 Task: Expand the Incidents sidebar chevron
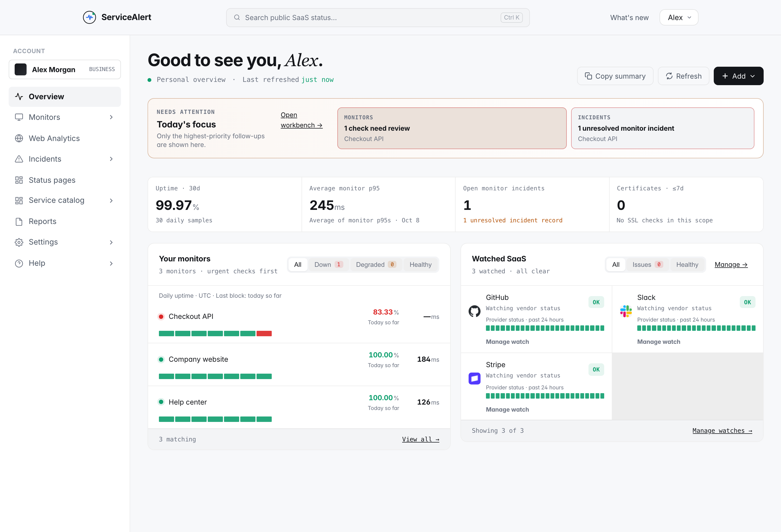coord(111,159)
